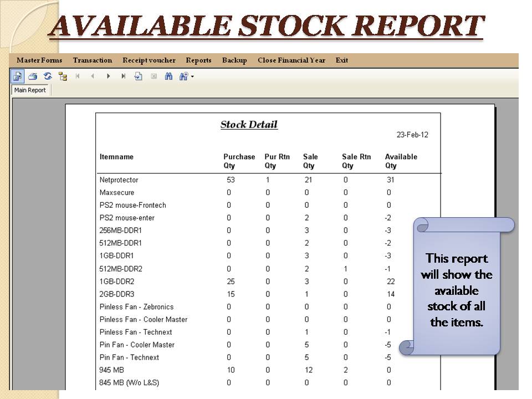
Task: Click the Maxsecure item name
Action: pyautogui.click(x=117, y=193)
